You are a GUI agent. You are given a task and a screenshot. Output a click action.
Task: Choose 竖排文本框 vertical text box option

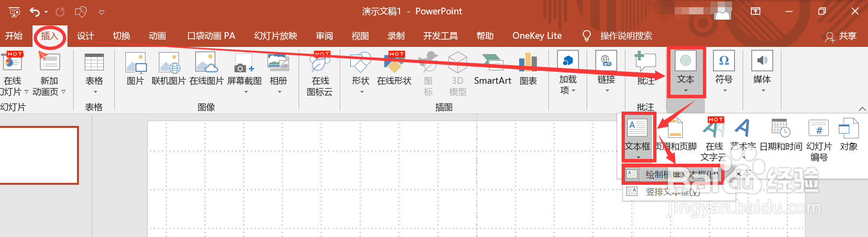(x=679, y=192)
